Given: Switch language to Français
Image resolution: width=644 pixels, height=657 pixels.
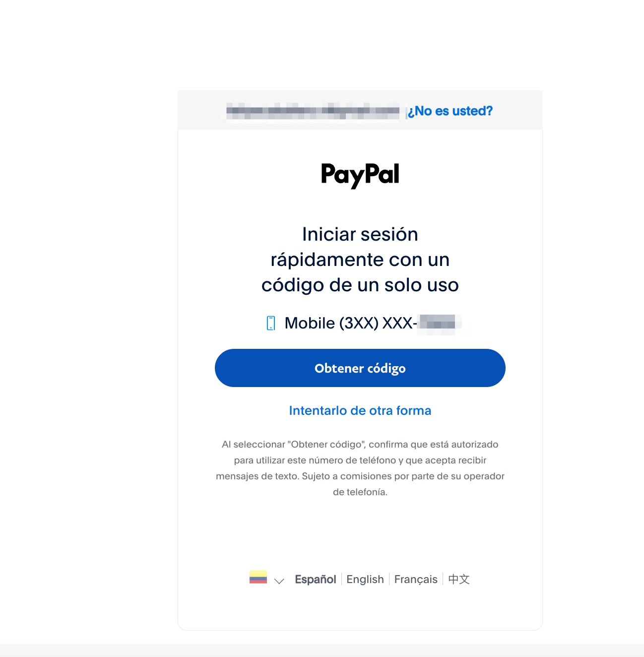Looking at the screenshot, I should [416, 579].
